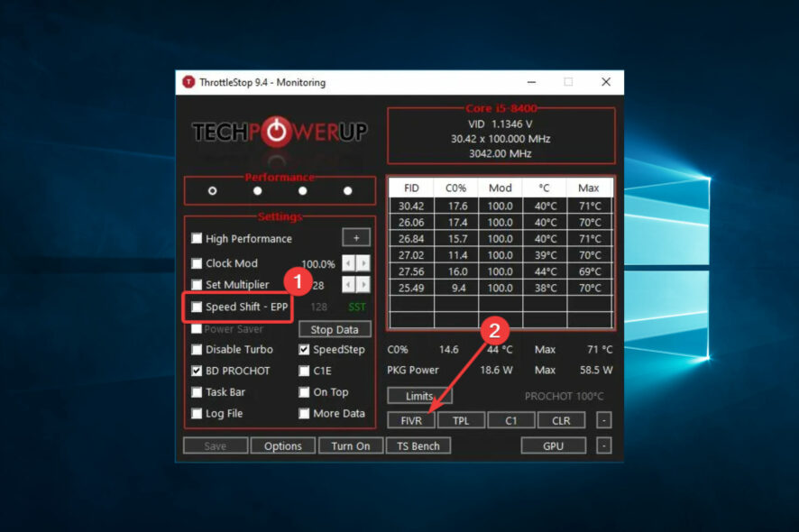
Task: Click the Stop Data button
Action: (x=335, y=330)
